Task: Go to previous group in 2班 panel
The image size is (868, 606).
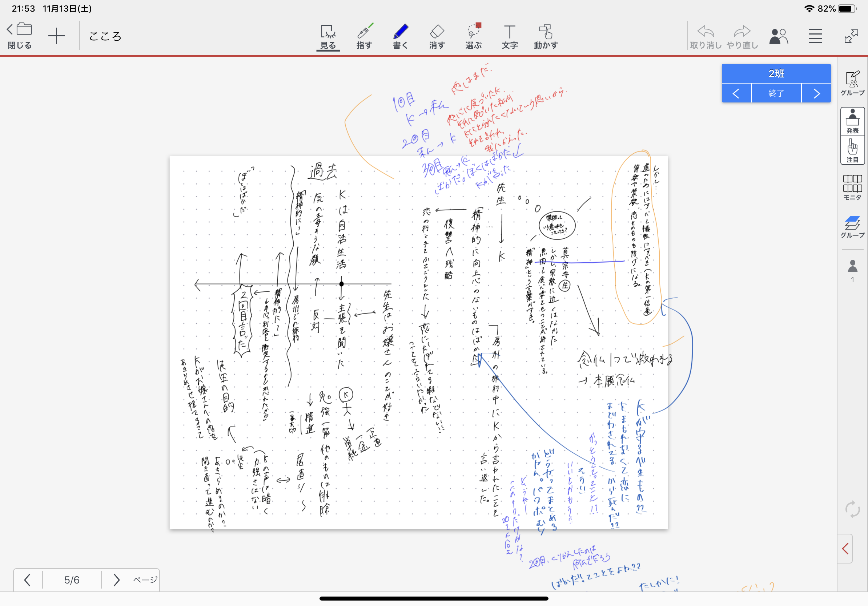Action: click(x=736, y=93)
